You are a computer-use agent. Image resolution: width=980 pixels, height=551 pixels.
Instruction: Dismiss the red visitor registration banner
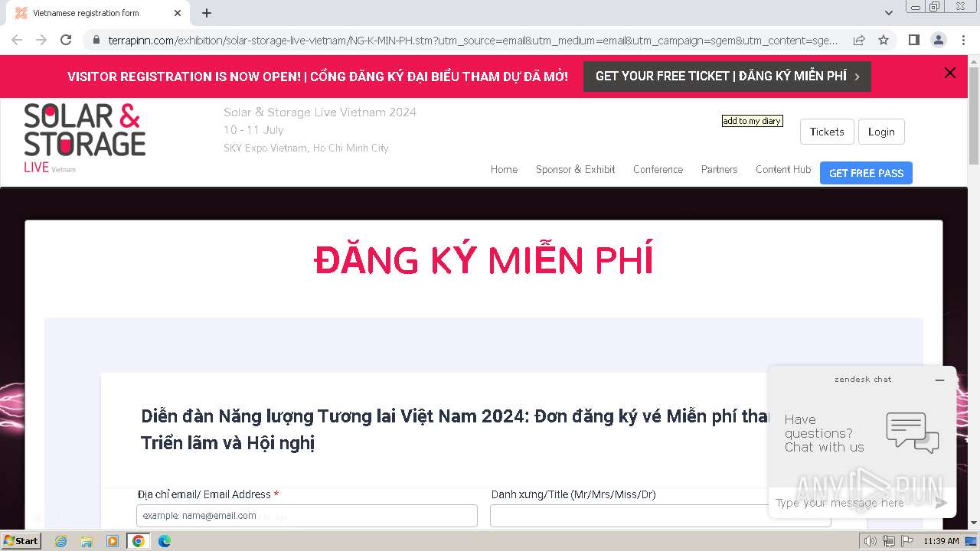coord(950,73)
